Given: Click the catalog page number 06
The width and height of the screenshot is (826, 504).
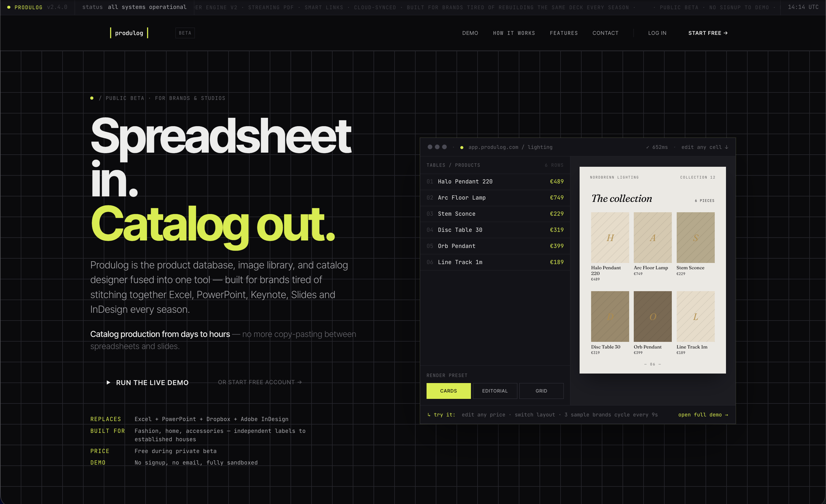Looking at the screenshot, I should click(652, 364).
